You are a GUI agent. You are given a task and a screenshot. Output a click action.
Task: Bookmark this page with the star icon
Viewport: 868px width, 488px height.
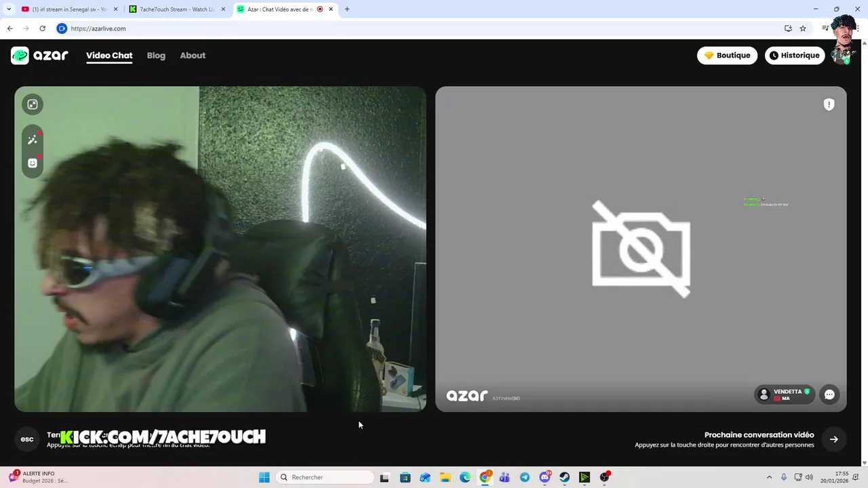click(x=803, y=28)
